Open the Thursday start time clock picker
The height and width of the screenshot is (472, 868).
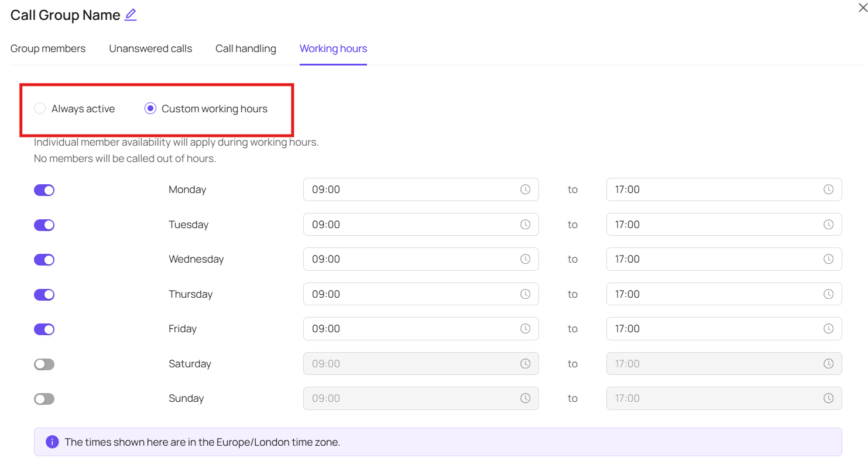point(526,294)
